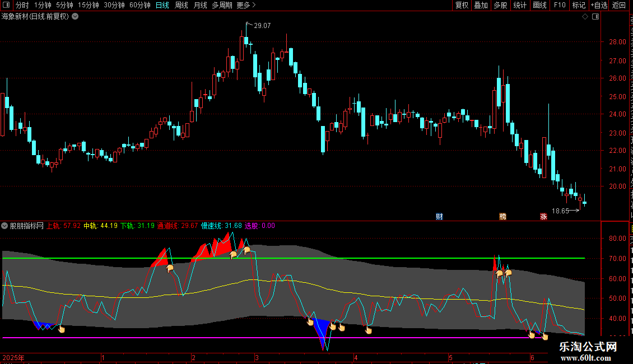This screenshot has width=633, height=364.
Task: Expand the 更多 period options
Action: [x=246, y=5]
